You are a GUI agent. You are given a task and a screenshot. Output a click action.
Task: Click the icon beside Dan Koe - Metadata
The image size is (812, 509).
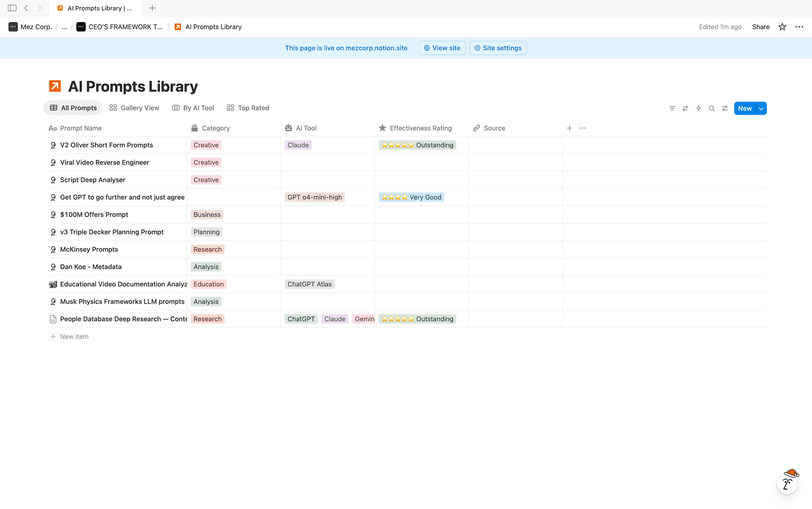pos(53,267)
